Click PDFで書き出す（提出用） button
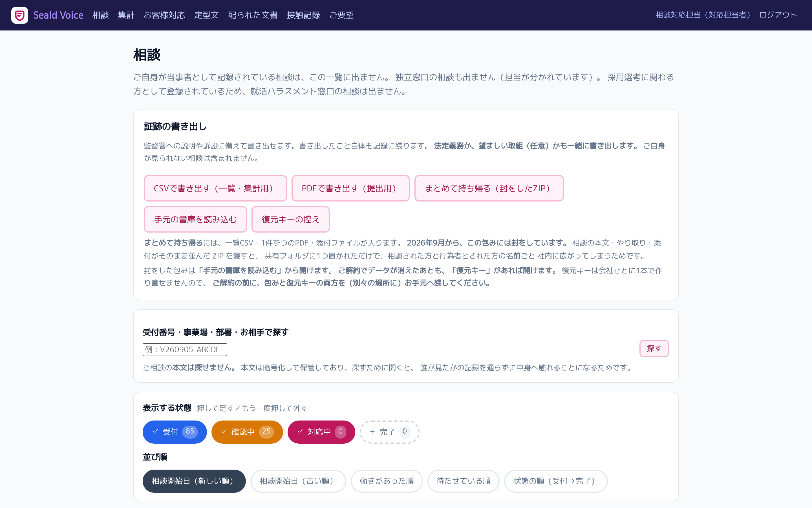This screenshot has width=812, height=508. coord(351,188)
